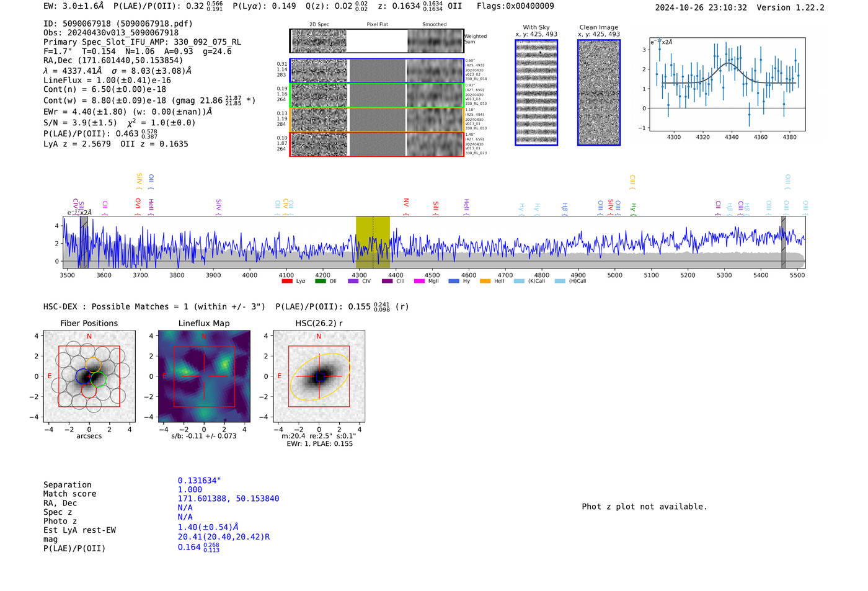Click the red Lyα legend swatch

pyautogui.click(x=286, y=281)
